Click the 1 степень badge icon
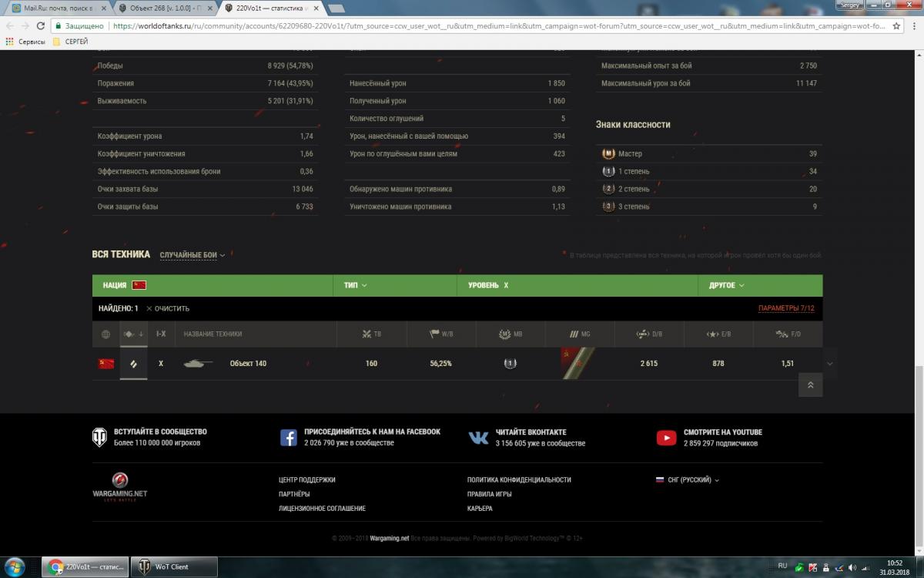The height and width of the screenshot is (578, 924). (608, 171)
